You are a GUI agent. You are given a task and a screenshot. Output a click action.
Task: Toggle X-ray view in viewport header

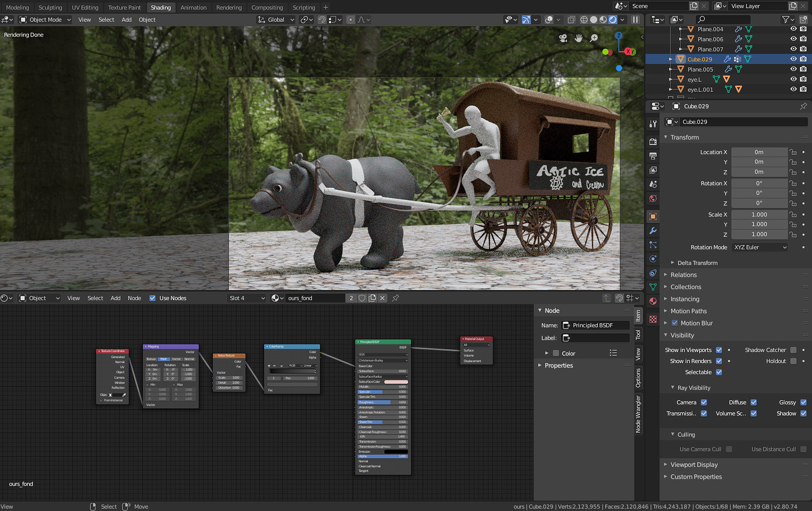[x=571, y=19]
